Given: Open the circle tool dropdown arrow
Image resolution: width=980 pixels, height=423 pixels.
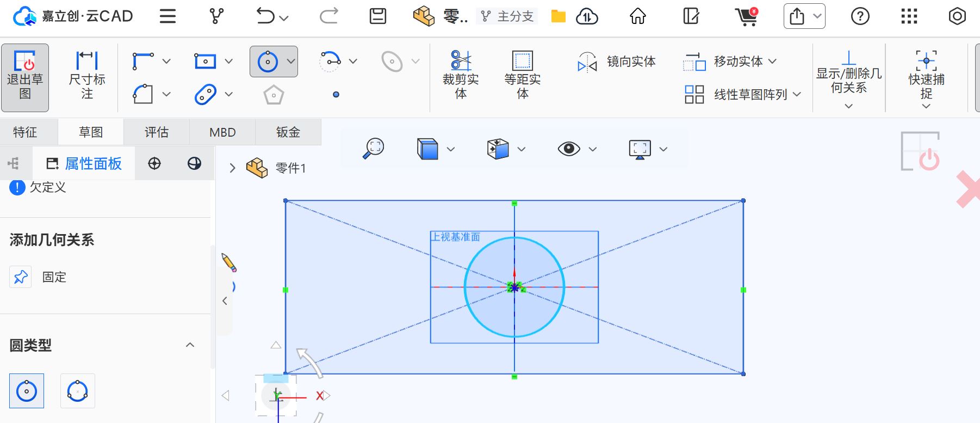Looking at the screenshot, I should click(x=291, y=62).
